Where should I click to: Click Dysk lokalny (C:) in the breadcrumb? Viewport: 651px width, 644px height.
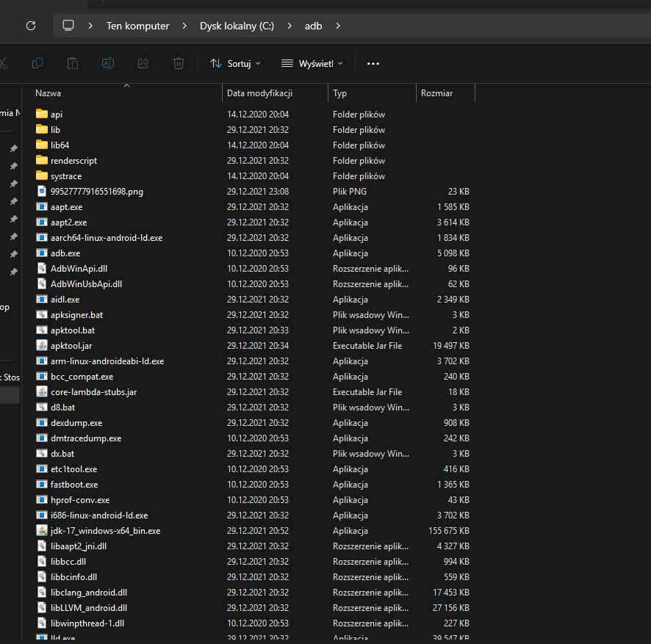coord(237,26)
